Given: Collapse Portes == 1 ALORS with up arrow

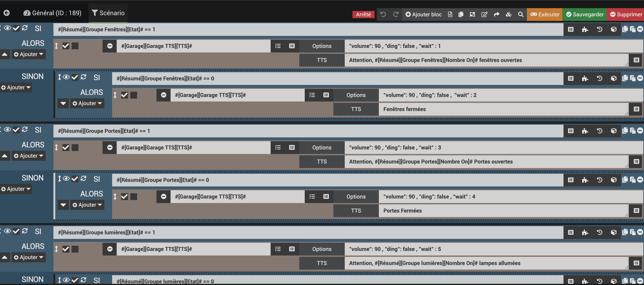Looking at the screenshot, I should 5,156.
